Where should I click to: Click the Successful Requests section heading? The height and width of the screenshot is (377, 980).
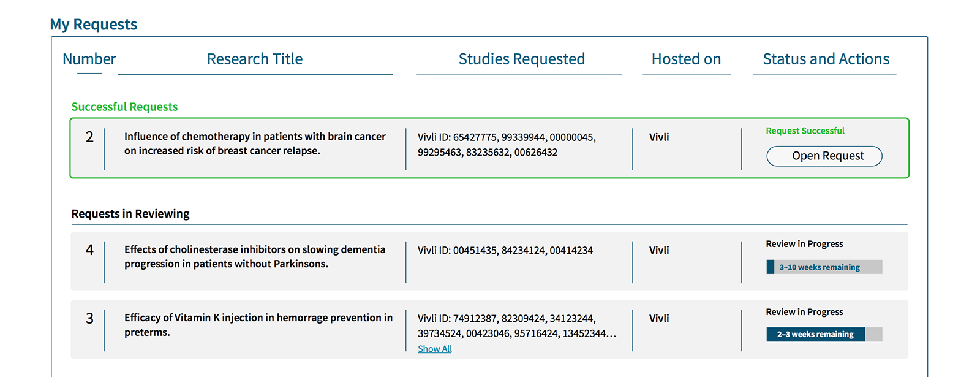[x=124, y=107]
